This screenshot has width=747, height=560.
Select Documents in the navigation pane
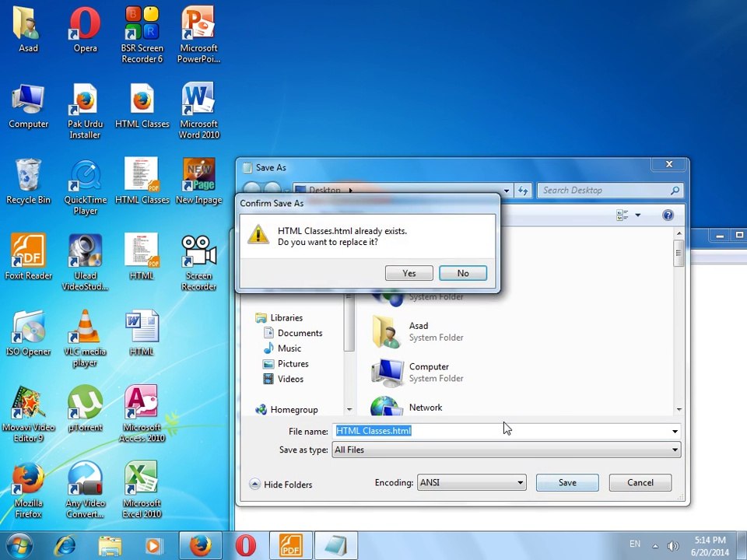pos(293,333)
